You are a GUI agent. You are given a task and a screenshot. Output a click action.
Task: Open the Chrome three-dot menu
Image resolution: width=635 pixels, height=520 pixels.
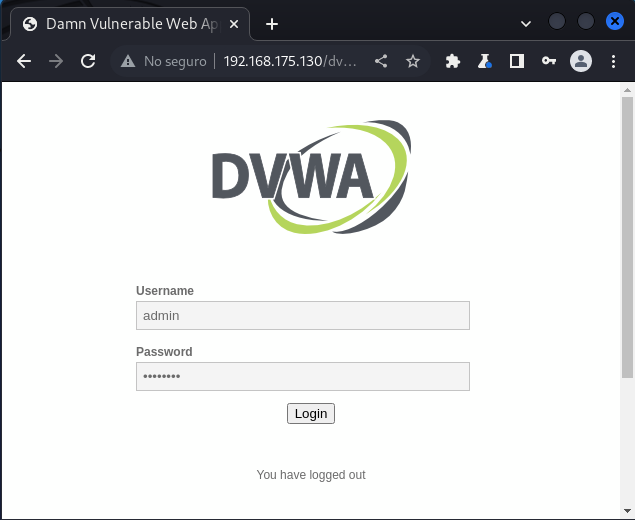[614, 61]
